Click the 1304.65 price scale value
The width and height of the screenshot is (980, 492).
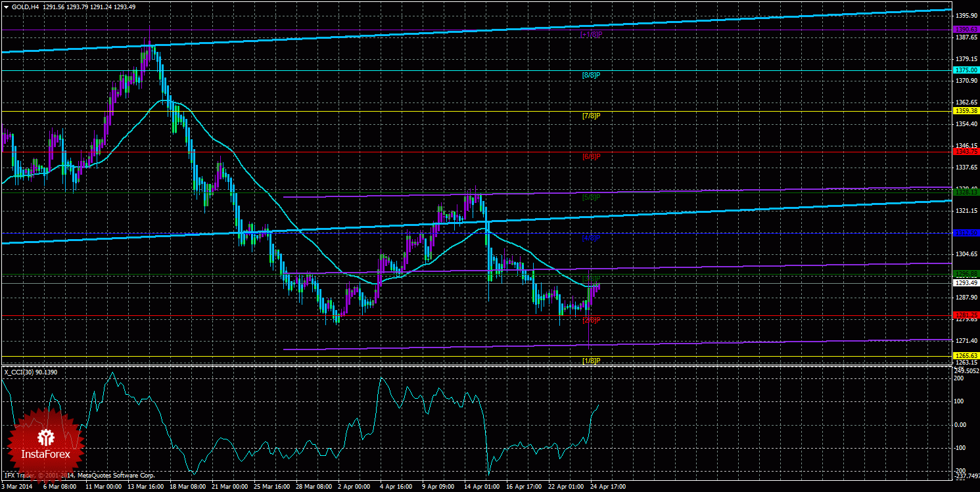[x=966, y=254]
